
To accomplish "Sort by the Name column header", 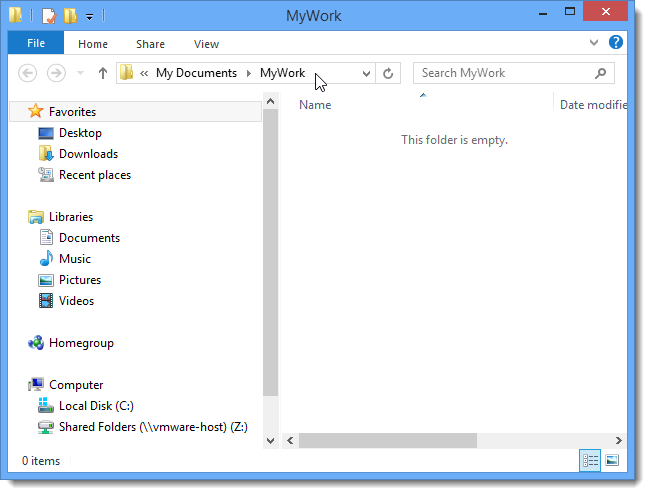I will click(315, 105).
